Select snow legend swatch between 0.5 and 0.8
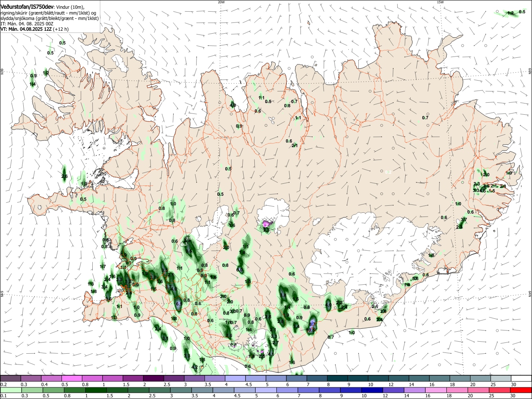The height and width of the screenshot is (399, 532). tap(72, 378)
